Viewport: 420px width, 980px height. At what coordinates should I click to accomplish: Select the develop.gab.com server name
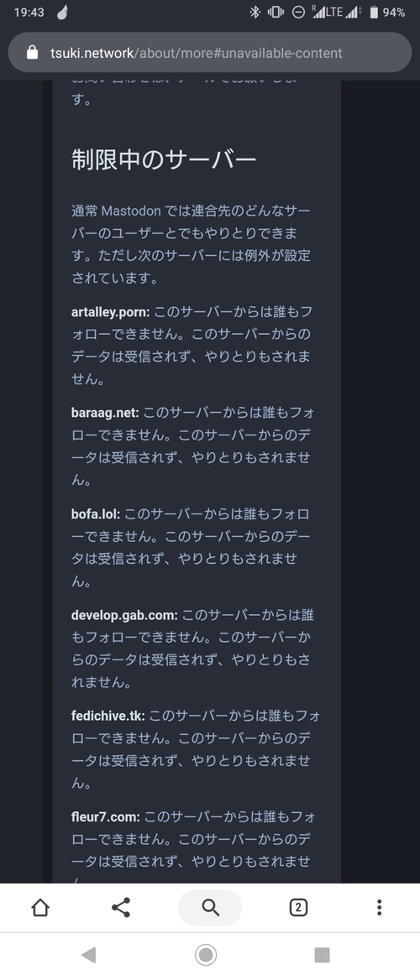[124, 615]
